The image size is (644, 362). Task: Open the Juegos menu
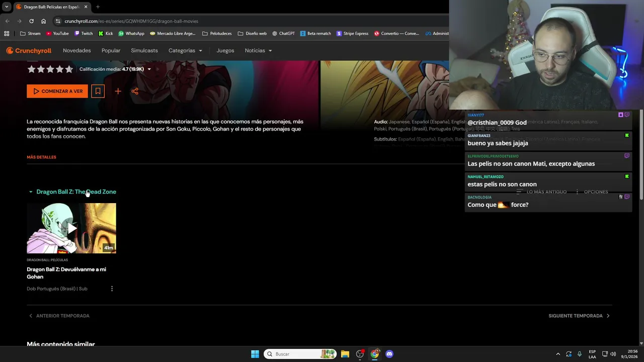(225, 50)
